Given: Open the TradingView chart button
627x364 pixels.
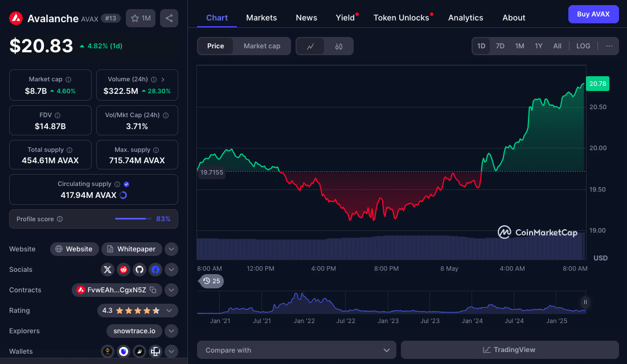Looking at the screenshot, I should coord(510,350).
